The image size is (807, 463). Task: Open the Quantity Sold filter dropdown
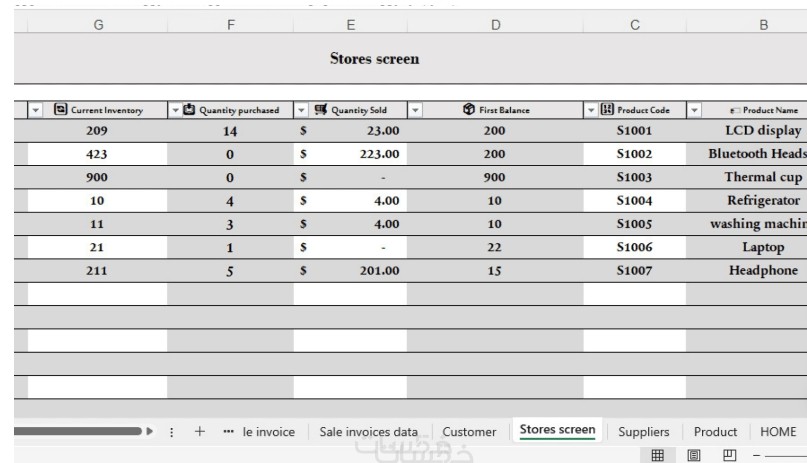click(300, 110)
